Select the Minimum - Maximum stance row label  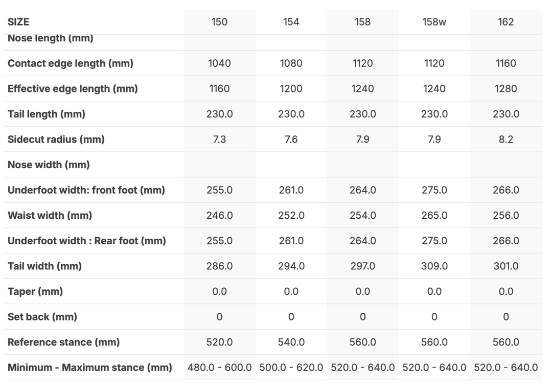point(90,367)
